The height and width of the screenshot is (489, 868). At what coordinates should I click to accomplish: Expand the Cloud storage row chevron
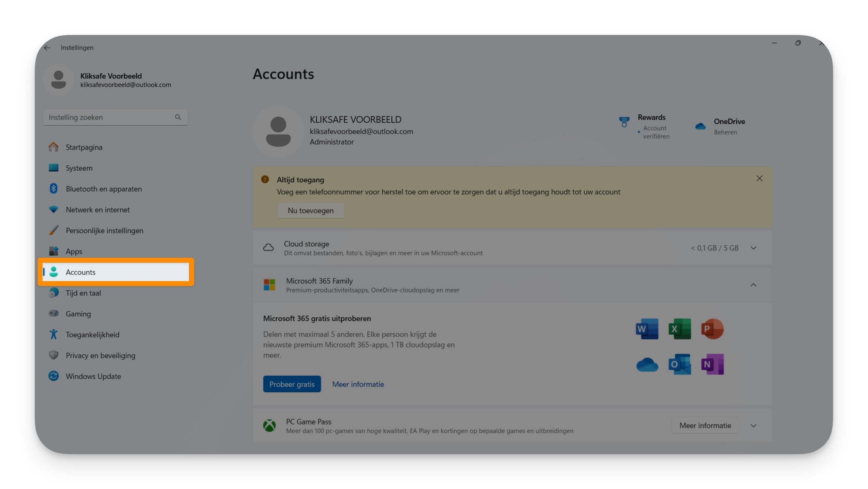tap(754, 248)
